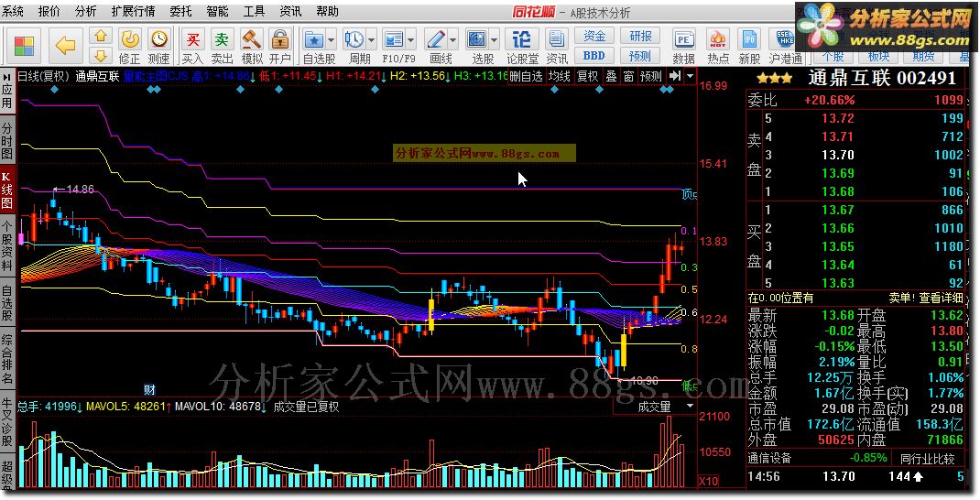Open the 扩展行情 menu
980x500 pixels.
coord(133,11)
